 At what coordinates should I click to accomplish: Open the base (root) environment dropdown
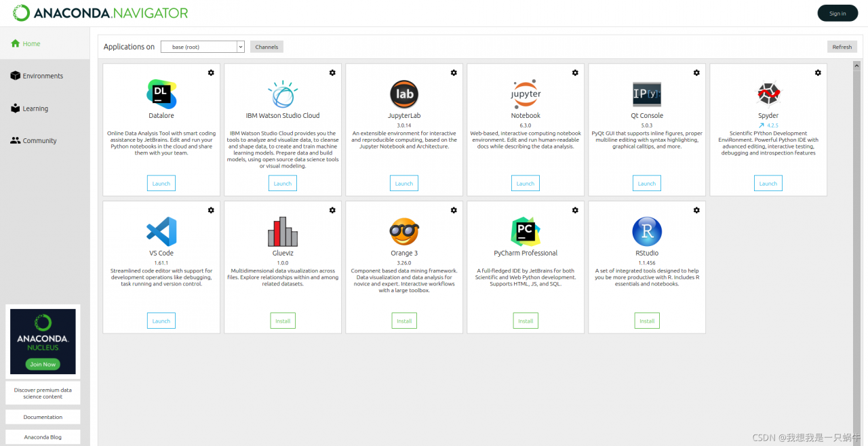click(x=202, y=47)
